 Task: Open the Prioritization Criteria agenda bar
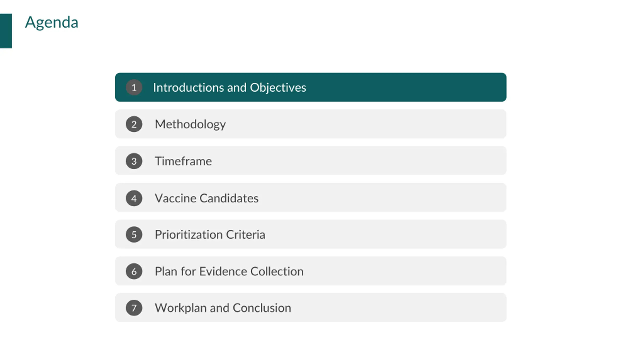311,234
